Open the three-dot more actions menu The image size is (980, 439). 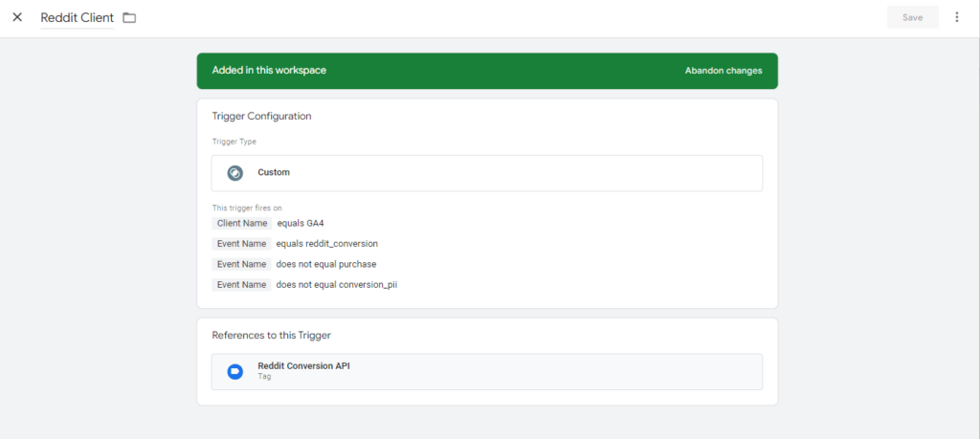coord(956,17)
